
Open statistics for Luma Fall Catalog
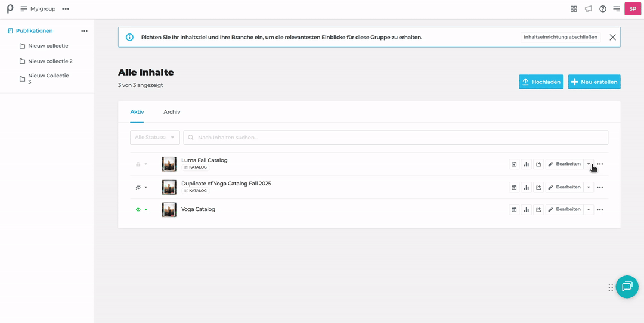pyautogui.click(x=526, y=164)
